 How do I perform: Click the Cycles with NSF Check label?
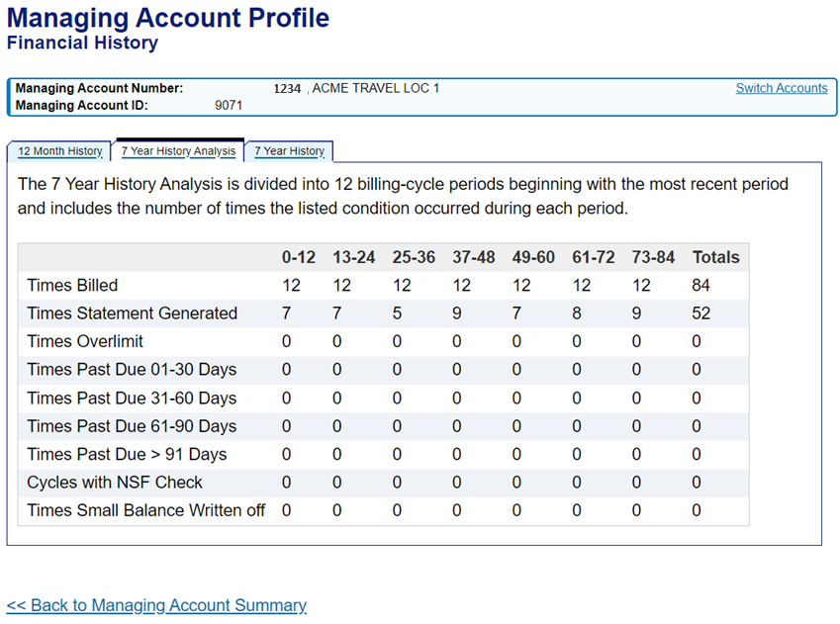pyautogui.click(x=115, y=482)
